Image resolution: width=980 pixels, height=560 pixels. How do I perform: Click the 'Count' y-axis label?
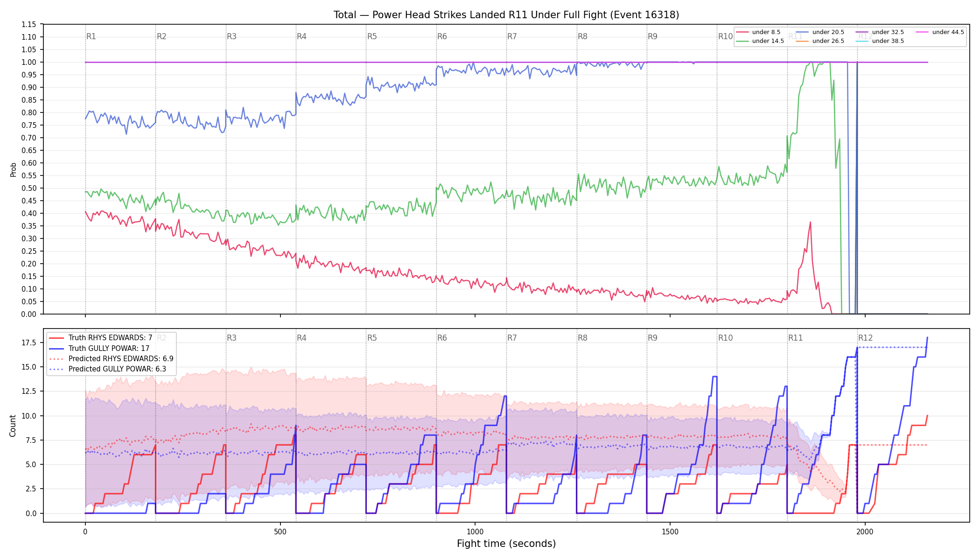point(13,426)
